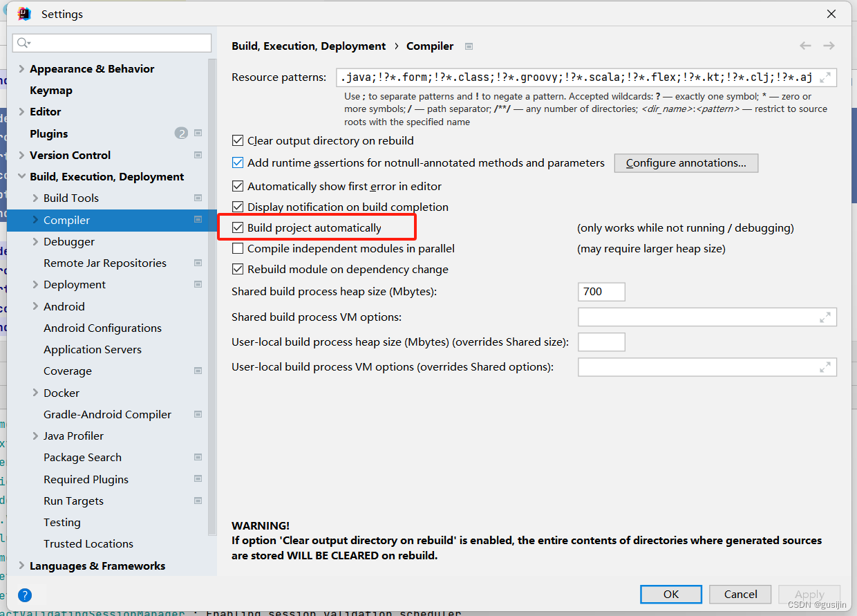The width and height of the screenshot is (857, 616).
Task: Click the project-level icon beside Plugins
Action: [198, 133]
